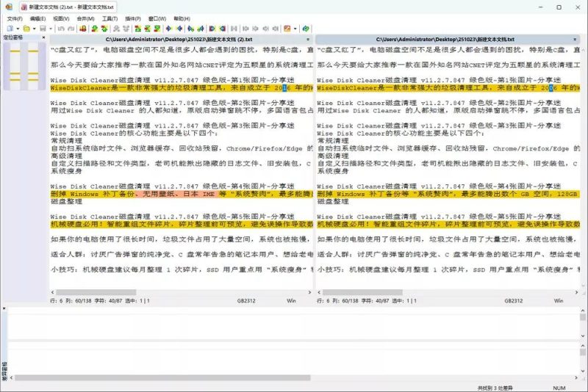This screenshot has height=392, width=588.
Task: Click GB2312 encoding in left pane status
Action: pos(246,301)
